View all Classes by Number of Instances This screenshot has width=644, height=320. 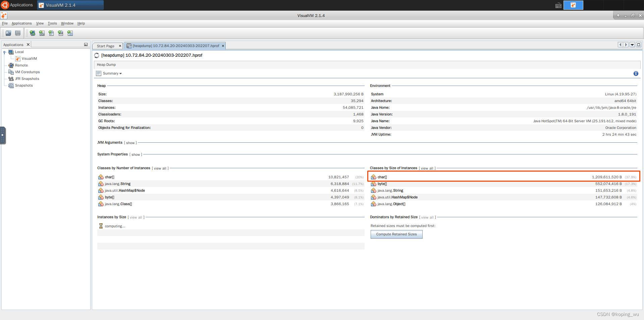point(160,168)
